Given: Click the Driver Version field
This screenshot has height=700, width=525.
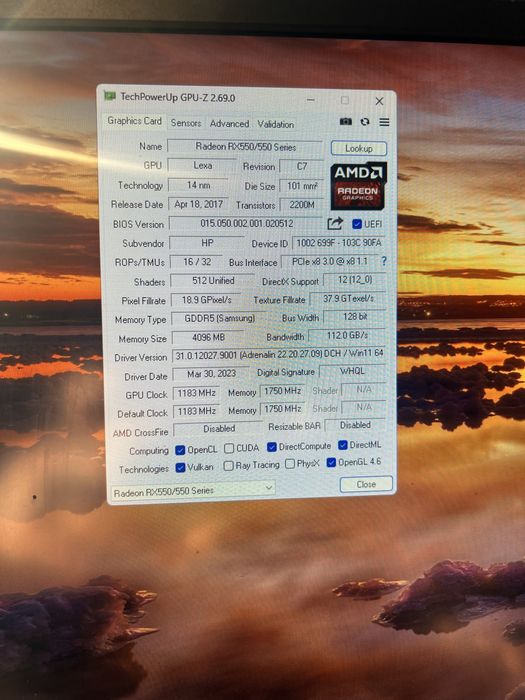Looking at the screenshot, I should [x=279, y=354].
